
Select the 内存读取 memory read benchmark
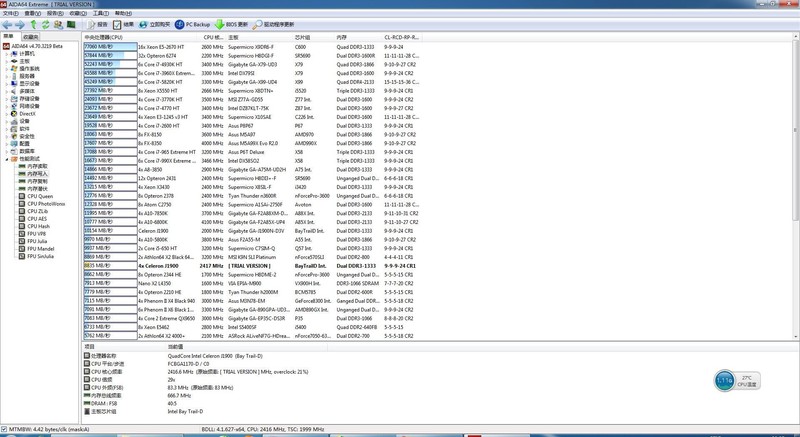coord(33,166)
